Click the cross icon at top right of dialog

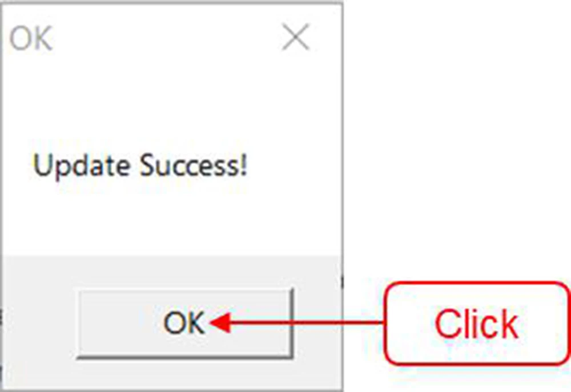(296, 37)
